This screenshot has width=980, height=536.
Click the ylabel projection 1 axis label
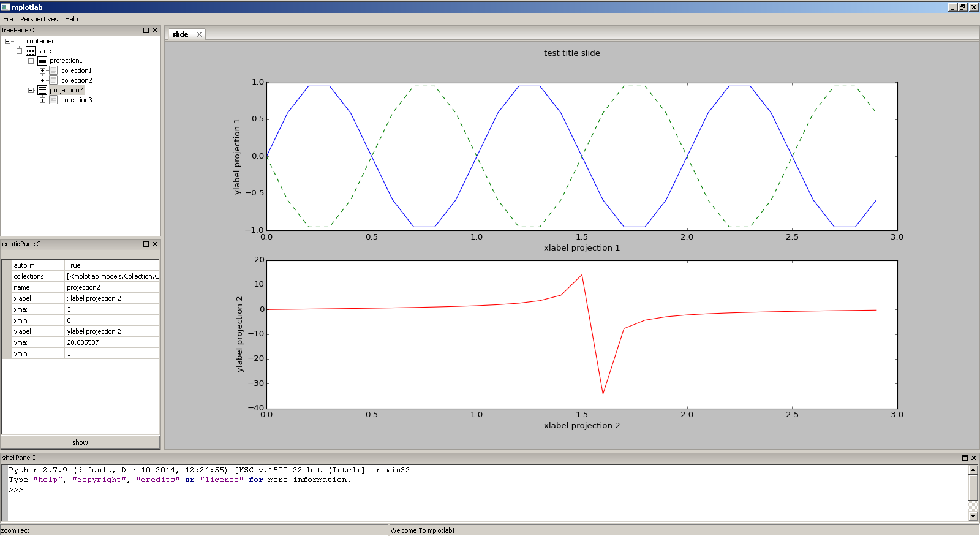click(238, 157)
